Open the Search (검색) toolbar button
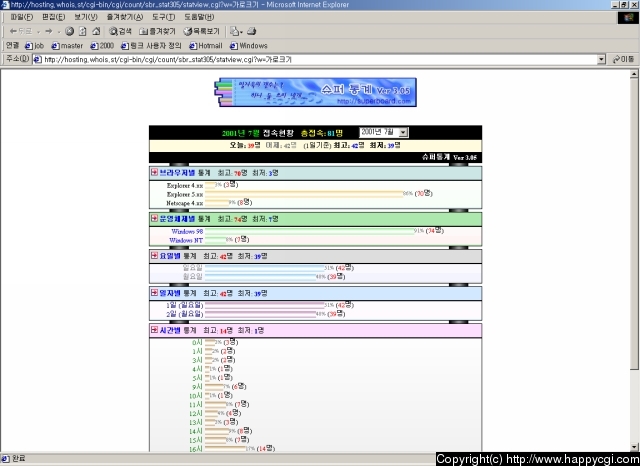640x466 pixels. [120, 31]
